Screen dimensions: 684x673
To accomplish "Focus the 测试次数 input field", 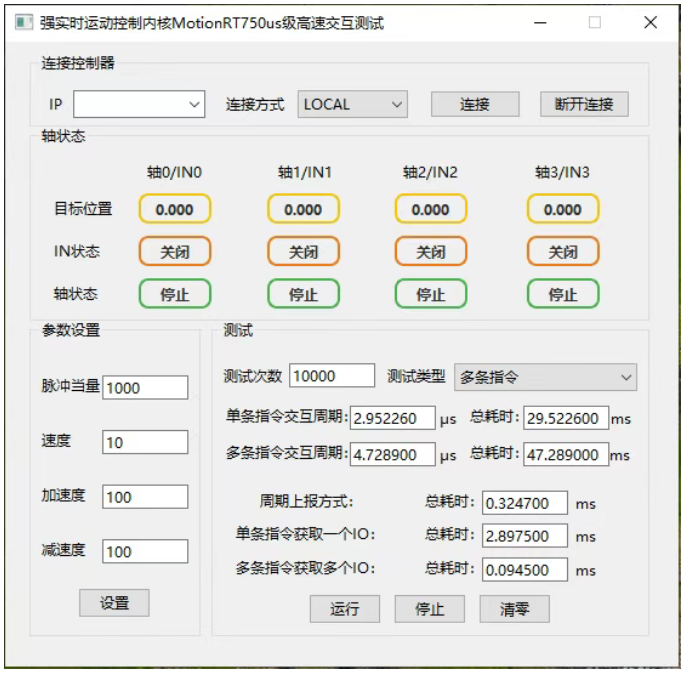I will (332, 375).
